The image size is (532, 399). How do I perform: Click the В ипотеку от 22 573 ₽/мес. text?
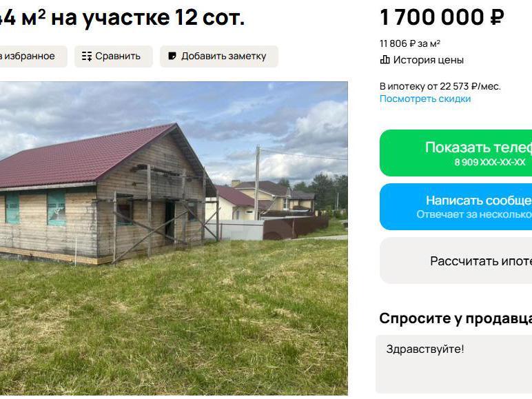440,86
